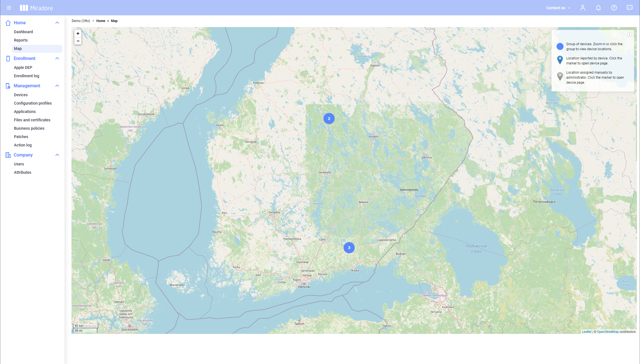Click the Home navigation icon
Image resolution: width=640 pixels, height=364 pixels.
pos(8,23)
